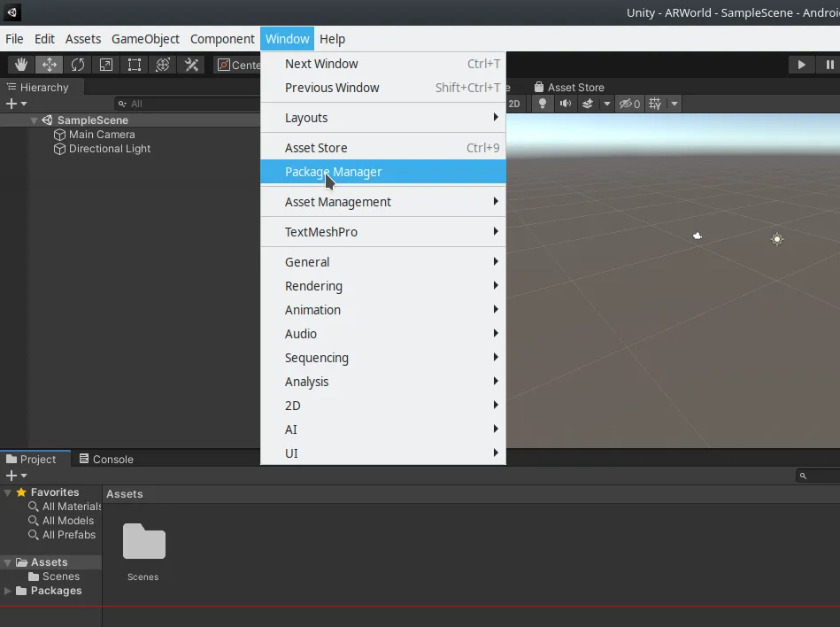Open the Rendering submenu
Image resolution: width=840 pixels, height=627 pixels.
383,286
